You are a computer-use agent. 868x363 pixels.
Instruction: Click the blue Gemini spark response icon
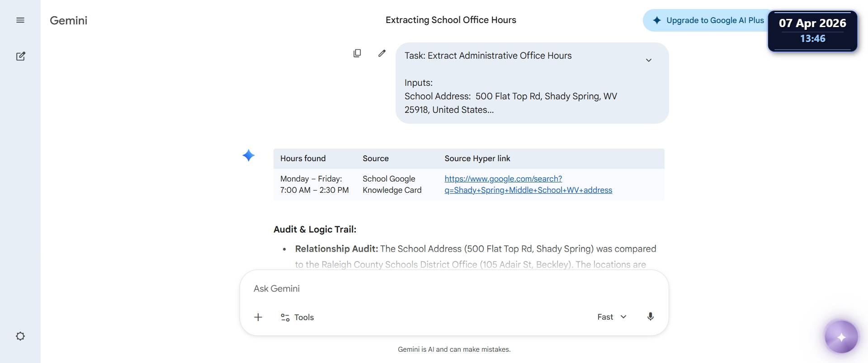[249, 156]
